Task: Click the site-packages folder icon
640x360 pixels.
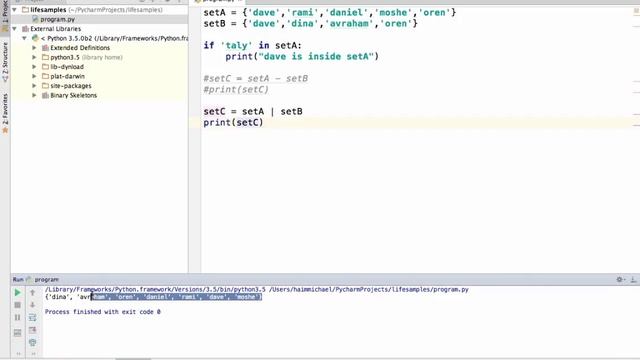Action: [45, 86]
